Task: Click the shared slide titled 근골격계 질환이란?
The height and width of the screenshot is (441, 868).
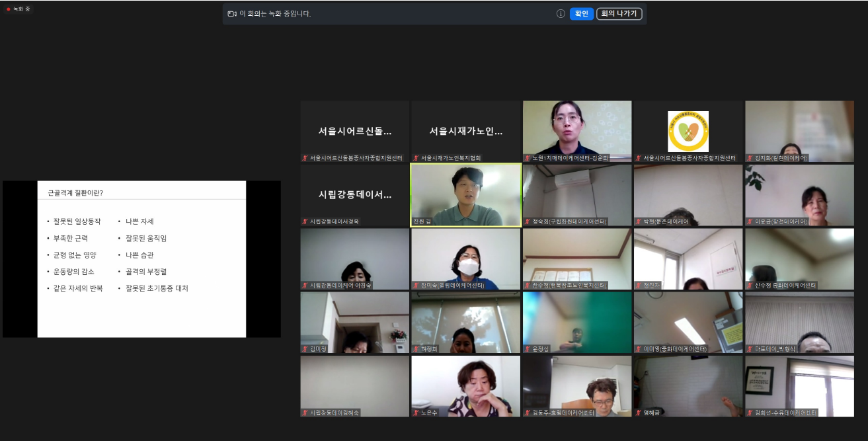Action: click(x=141, y=259)
